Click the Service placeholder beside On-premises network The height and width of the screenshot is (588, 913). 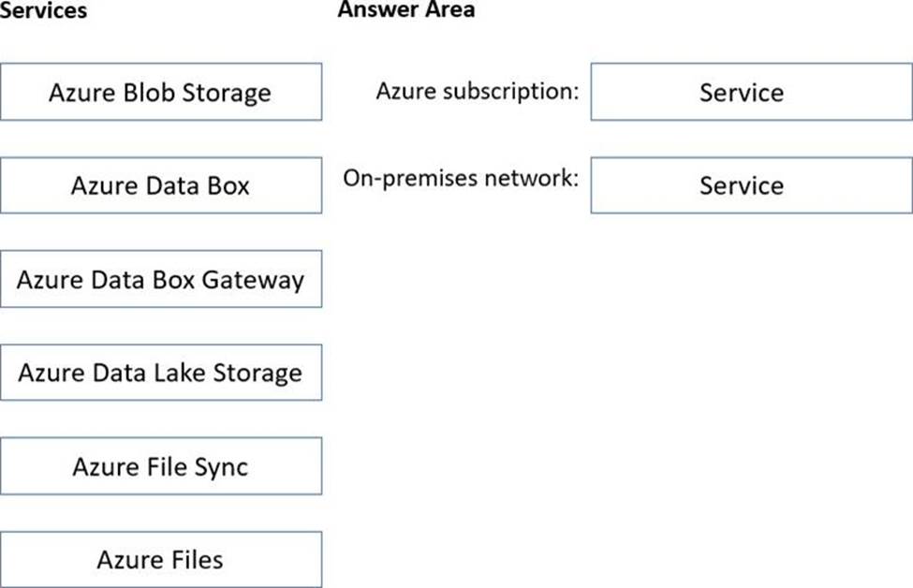[741, 185]
